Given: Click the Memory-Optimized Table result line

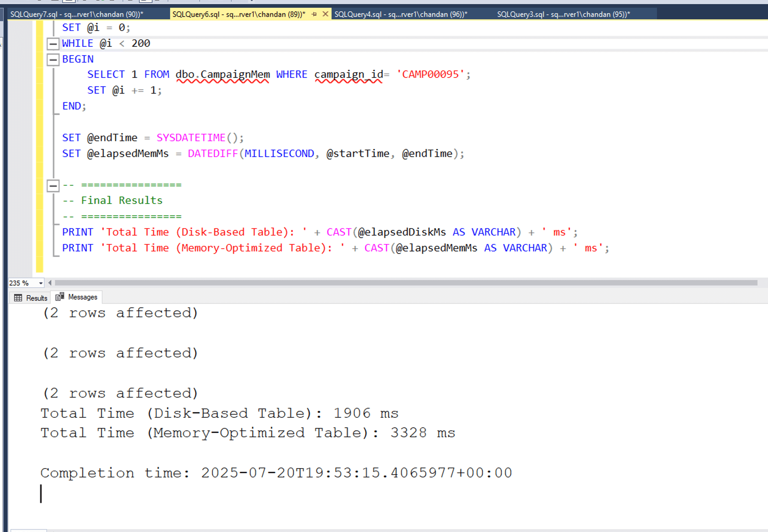Looking at the screenshot, I should tap(247, 433).
